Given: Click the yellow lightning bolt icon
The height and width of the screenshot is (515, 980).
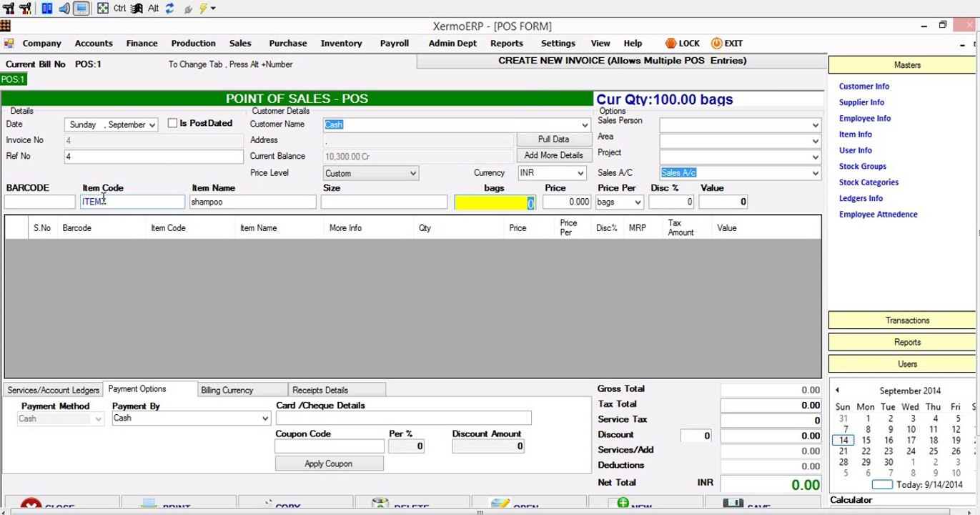Looking at the screenshot, I should click(x=203, y=9).
